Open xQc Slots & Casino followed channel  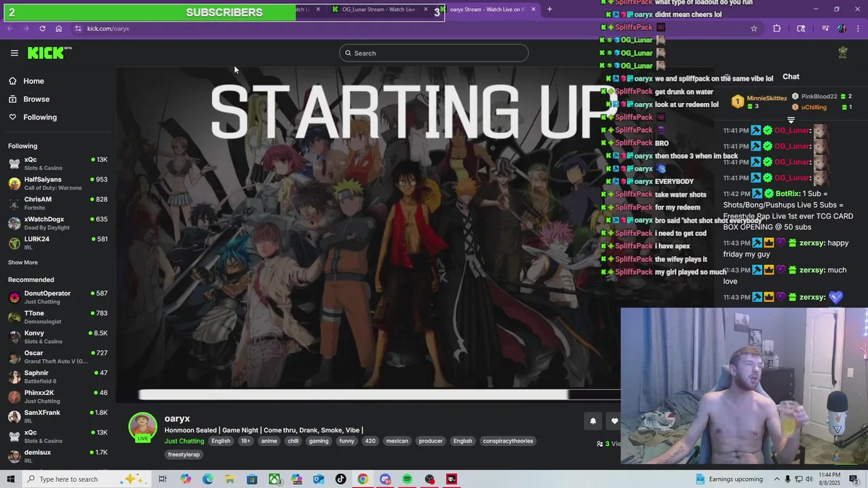coord(58,163)
